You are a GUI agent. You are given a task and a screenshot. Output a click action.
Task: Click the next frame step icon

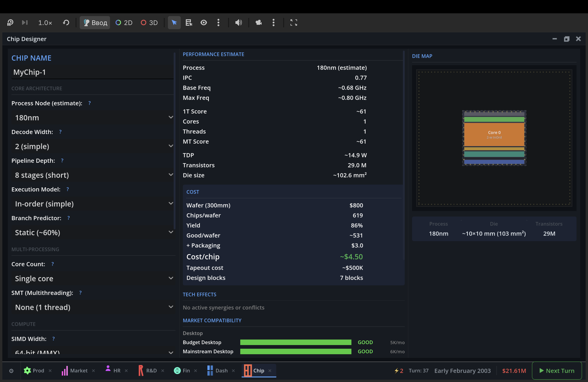25,23
